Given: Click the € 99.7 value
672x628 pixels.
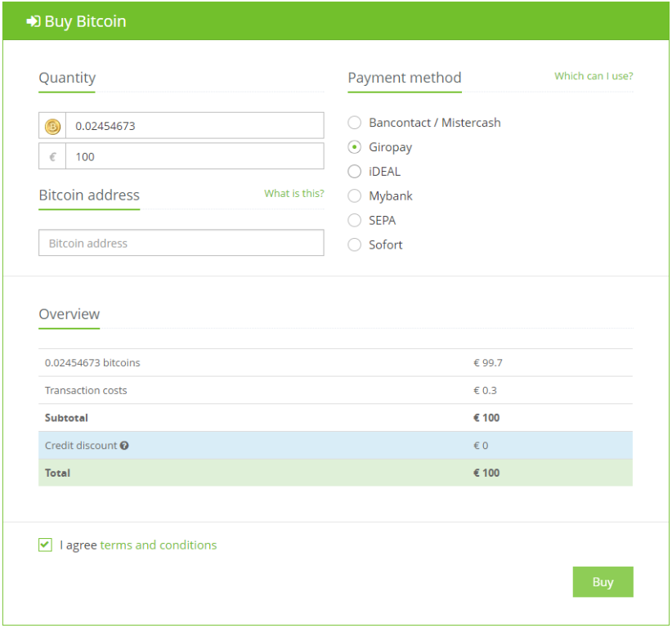Looking at the screenshot, I should click(x=488, y=363).
